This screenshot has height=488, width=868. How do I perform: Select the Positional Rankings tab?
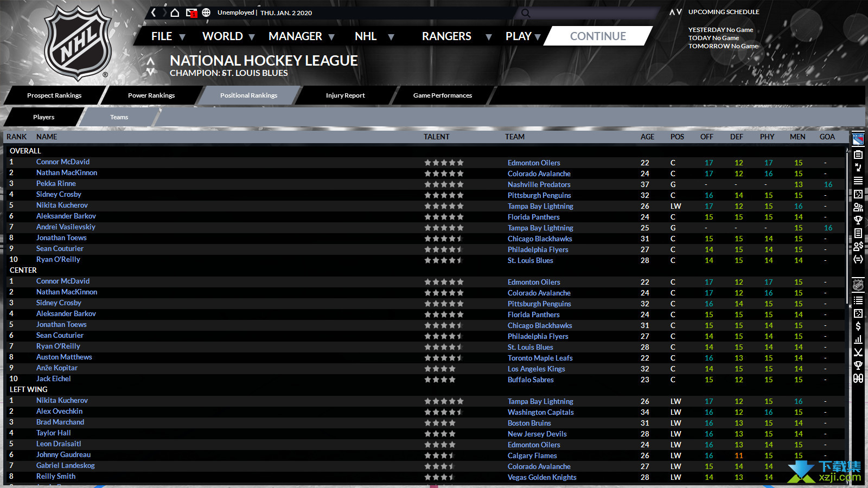248,95
